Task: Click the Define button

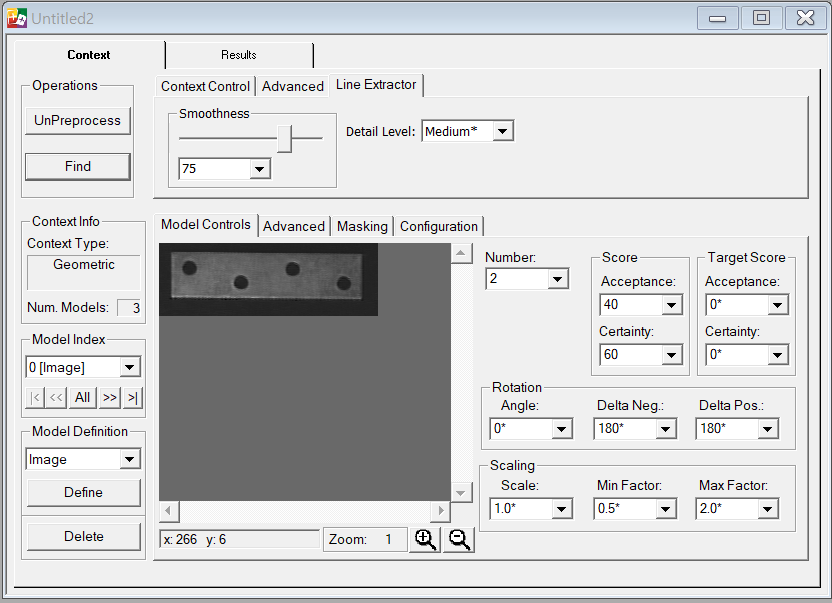Action: pos(84,493)
